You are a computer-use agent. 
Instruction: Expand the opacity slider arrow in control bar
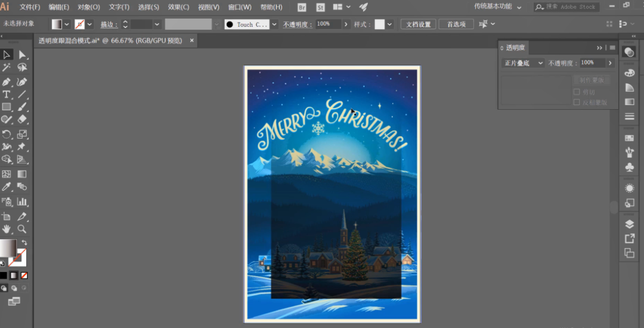pyautogui.click(x=346, y=24)
